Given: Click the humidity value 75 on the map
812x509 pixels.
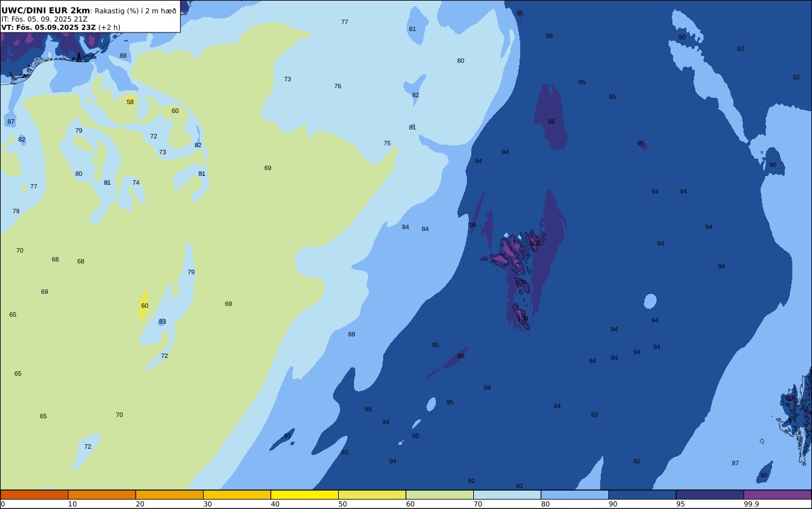Looking at the screenshot, I should pos(387,143).
